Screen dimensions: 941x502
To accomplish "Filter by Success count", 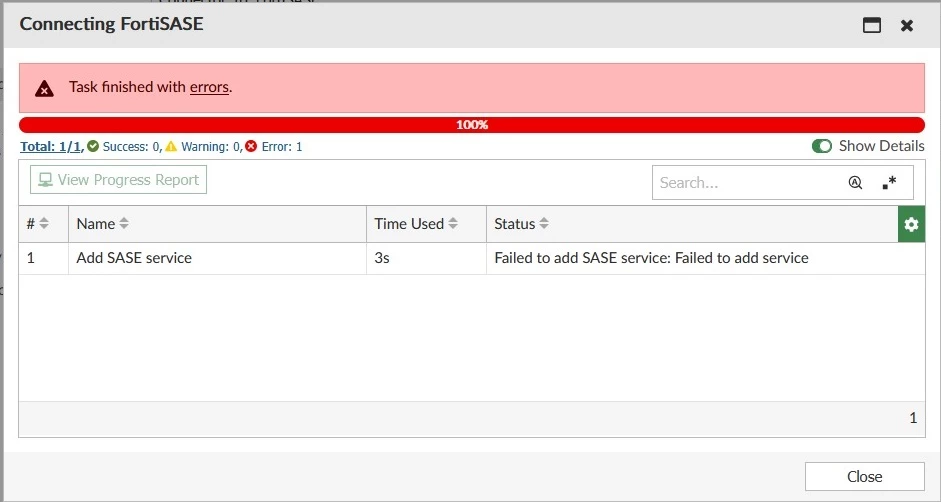I will click(125, 147).
